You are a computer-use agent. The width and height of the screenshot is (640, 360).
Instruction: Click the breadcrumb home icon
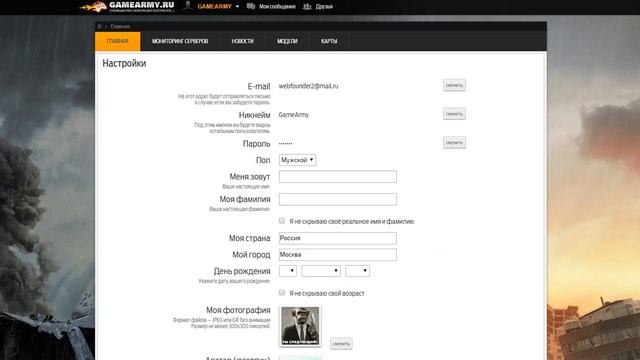(99, 26)
